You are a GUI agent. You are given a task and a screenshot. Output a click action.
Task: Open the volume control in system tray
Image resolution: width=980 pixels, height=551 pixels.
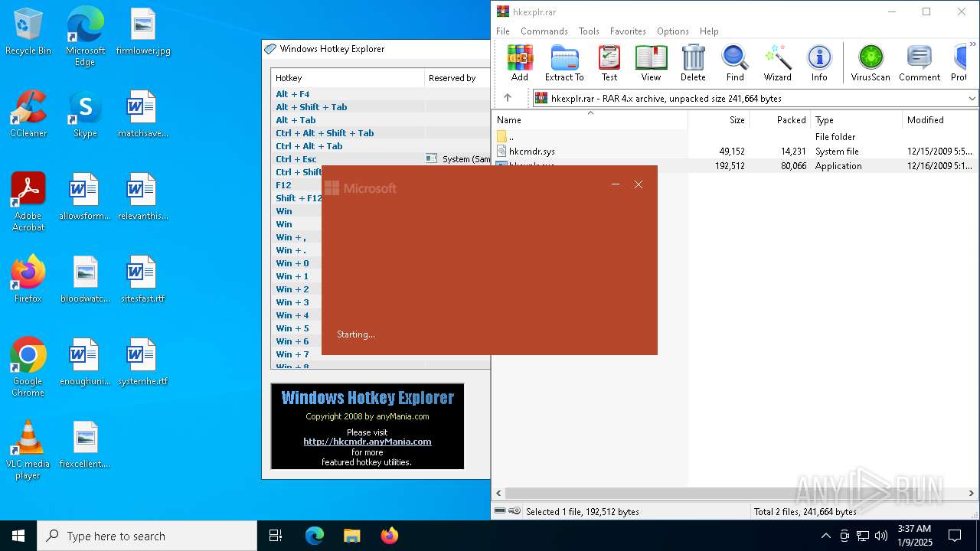(881, 536)
